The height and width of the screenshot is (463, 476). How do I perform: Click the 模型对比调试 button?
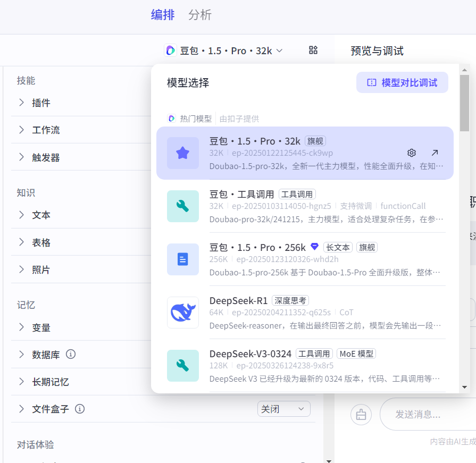[x=402, y=82]
